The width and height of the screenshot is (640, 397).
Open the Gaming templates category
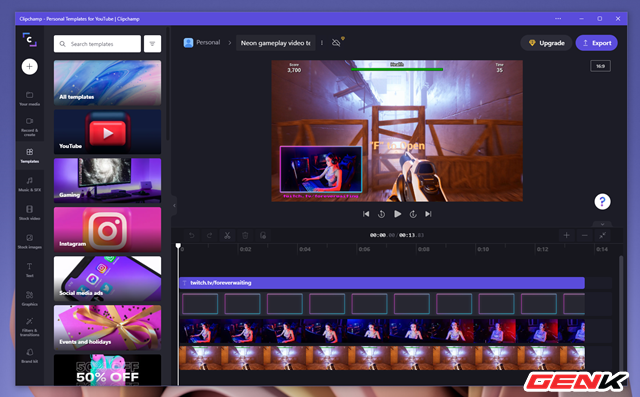click(107, 180)
